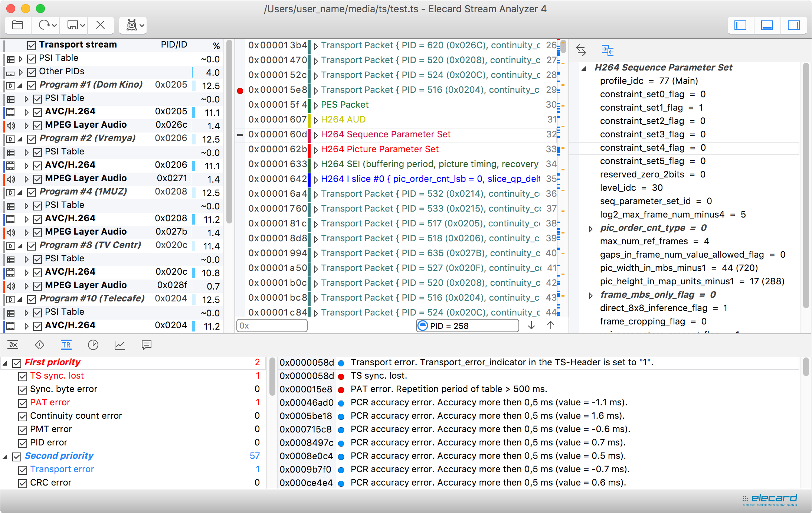Toggle Continuity count error checkbox

[x=23, y=416]
